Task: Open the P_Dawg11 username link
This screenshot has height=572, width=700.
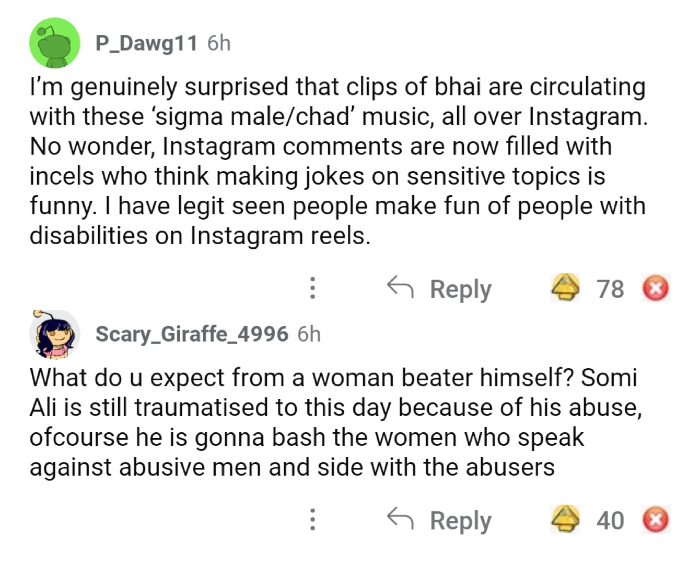Action: (x=146, y=43)
